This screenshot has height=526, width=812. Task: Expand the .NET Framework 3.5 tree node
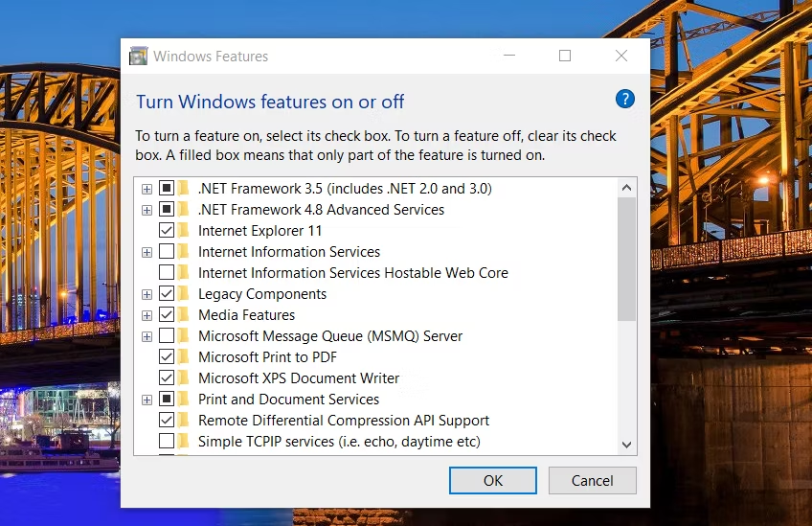[x=147, y=189]
